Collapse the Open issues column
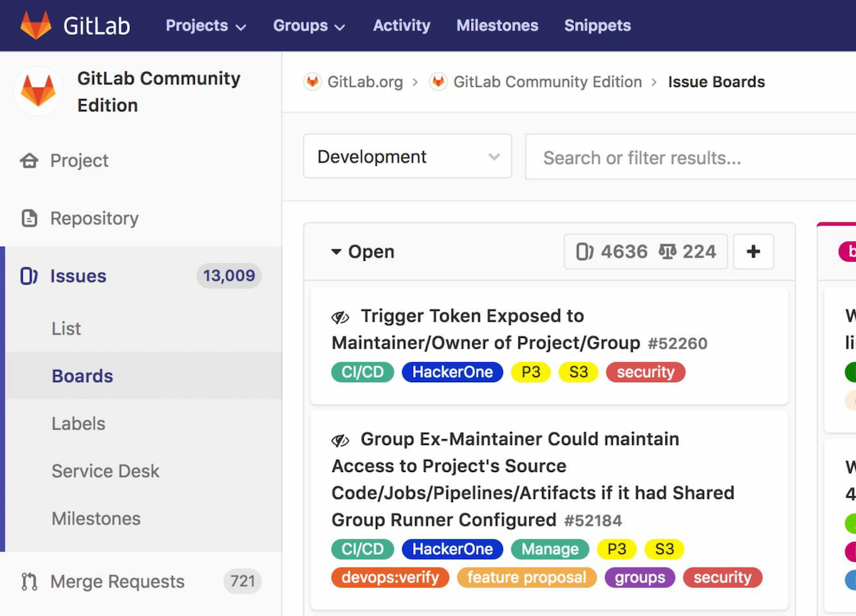This screenshot has height=616, width=856. pyautogui.click(x=336, y=251)
